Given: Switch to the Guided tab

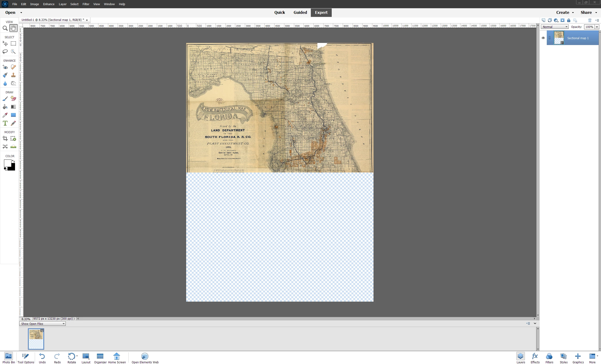Looking at the screenshot, I should [300, 12].
